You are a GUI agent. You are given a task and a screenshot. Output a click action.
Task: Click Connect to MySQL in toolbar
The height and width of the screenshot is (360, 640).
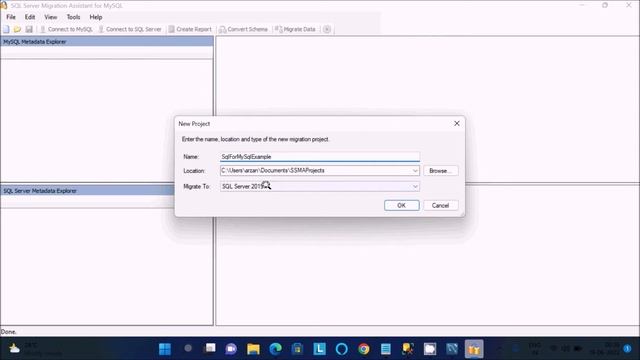pos(66,29)
